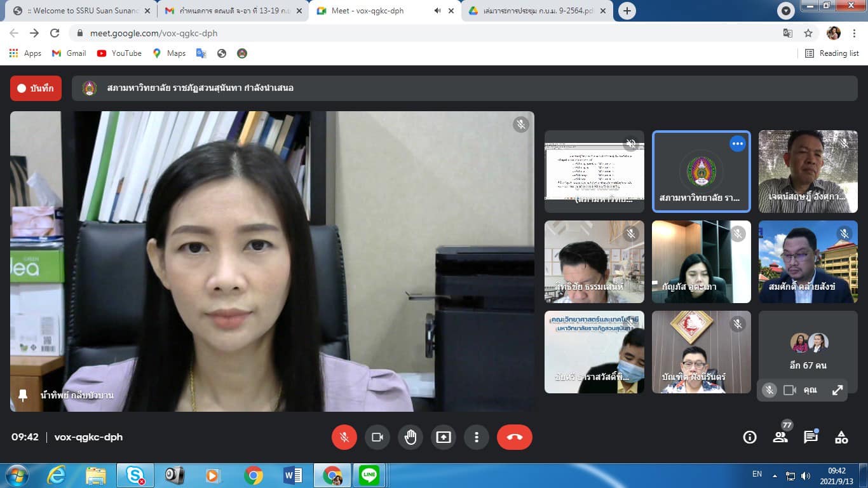Image resolution: width=868 pixels, height=488 pixels.
Task: Open options on the presenter tile
Action: click(x=737, y=144)
